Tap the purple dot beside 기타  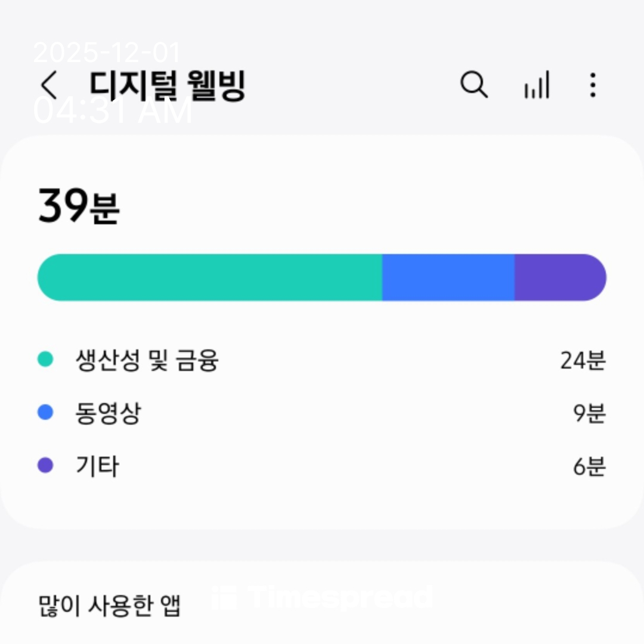[x=45, y=466]
